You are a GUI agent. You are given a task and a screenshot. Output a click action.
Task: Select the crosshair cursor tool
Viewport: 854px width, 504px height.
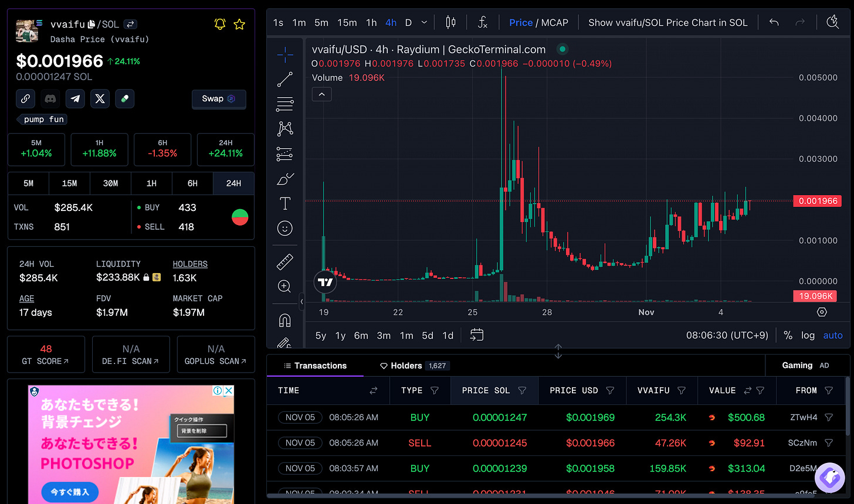click(285, 55)
